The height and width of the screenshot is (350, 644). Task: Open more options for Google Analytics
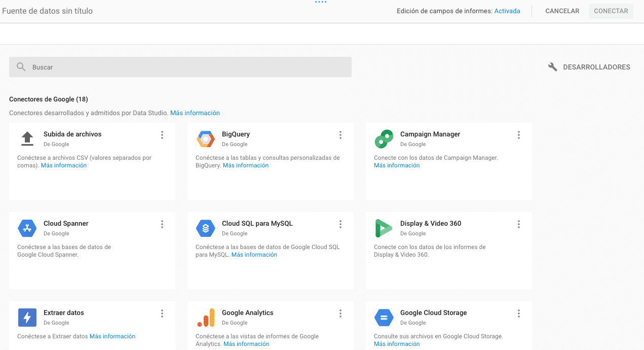[340, 313]
